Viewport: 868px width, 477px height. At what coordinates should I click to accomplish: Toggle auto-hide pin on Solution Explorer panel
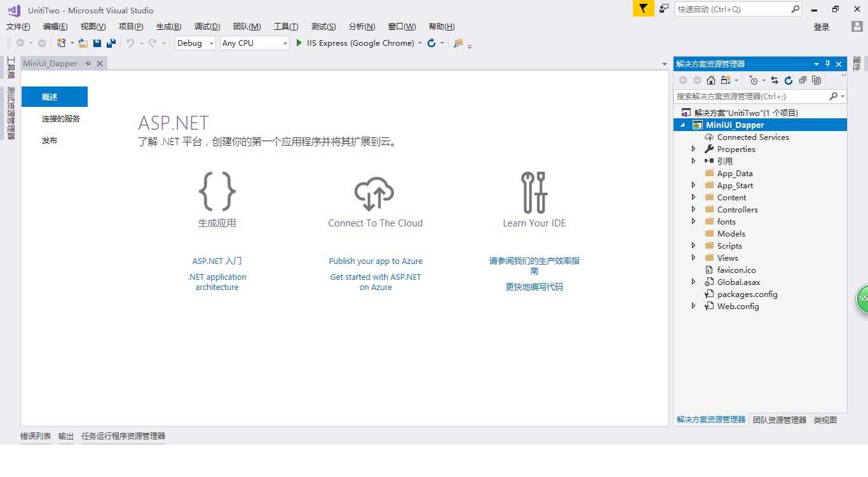point(827,64)
